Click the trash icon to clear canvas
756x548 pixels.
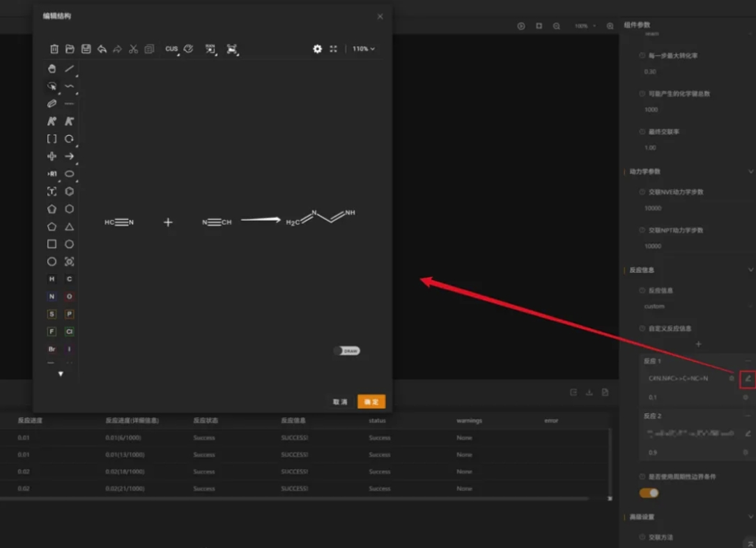[54, 49]
